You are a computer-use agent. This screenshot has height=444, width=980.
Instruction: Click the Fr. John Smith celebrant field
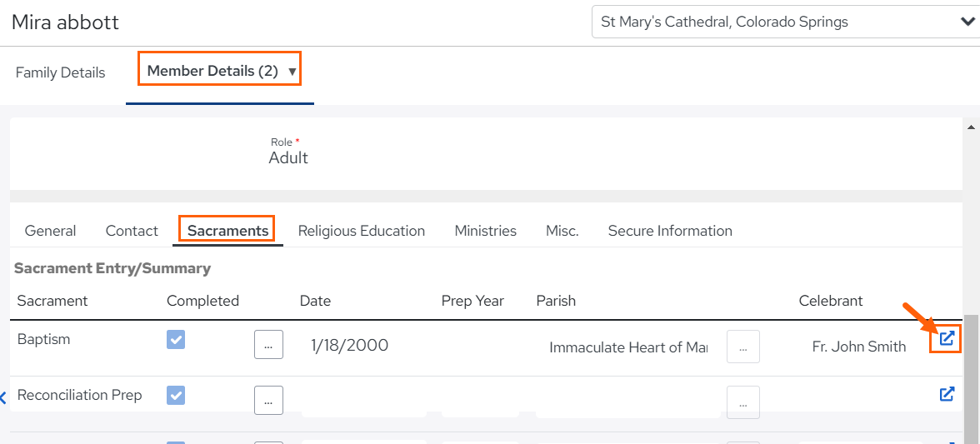(859, 347)
